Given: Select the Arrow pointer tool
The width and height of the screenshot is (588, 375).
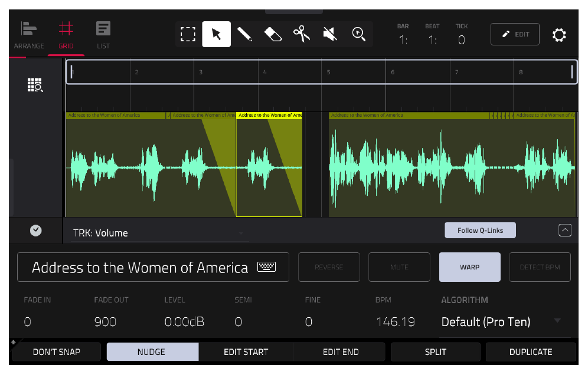Looking at the screenshot, I should [217, 34].
